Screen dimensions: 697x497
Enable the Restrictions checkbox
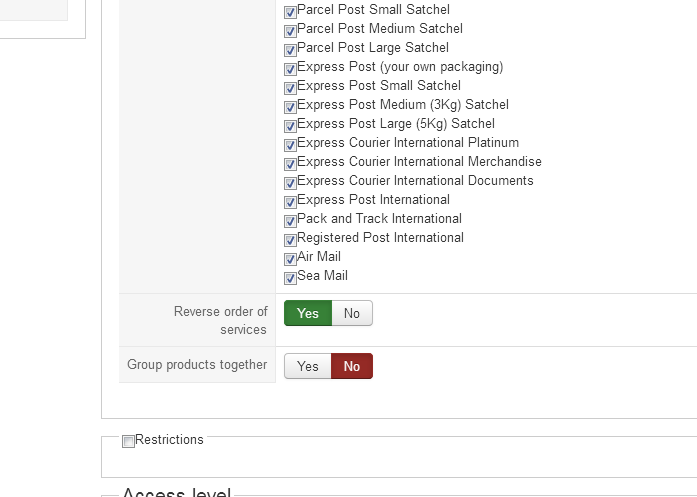(128, 442)
